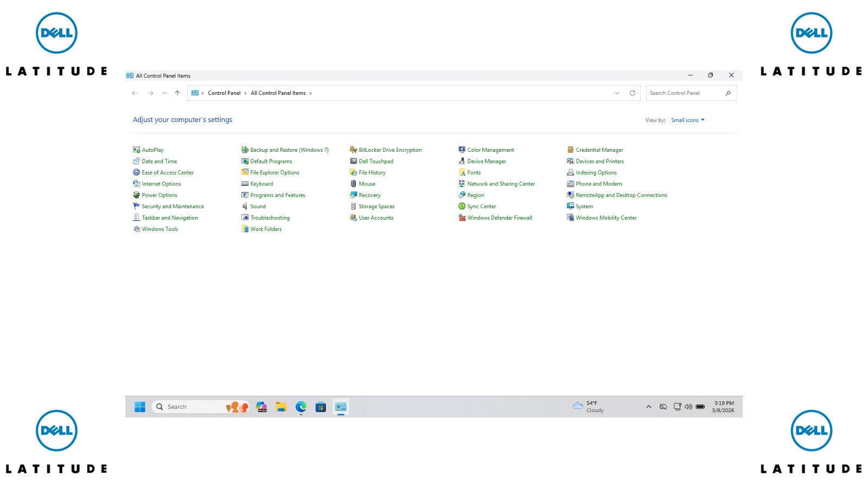
Task: Open the Windows Defender Firewall icon
Action: [x=462, y=218]
